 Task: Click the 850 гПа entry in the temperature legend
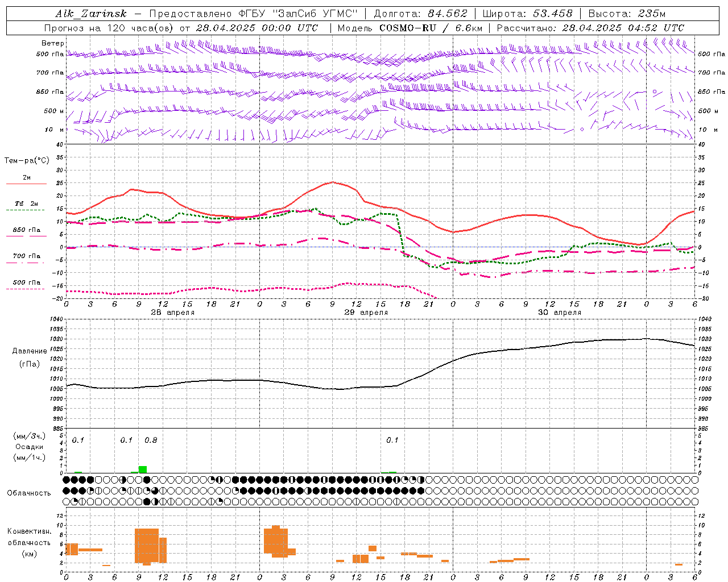[x=27, y=230]
